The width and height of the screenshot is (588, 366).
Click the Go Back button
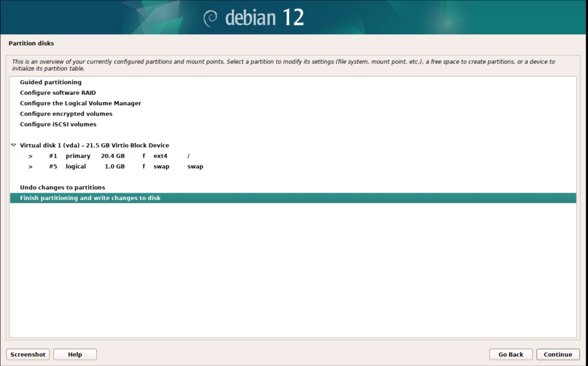coord(511,354)
